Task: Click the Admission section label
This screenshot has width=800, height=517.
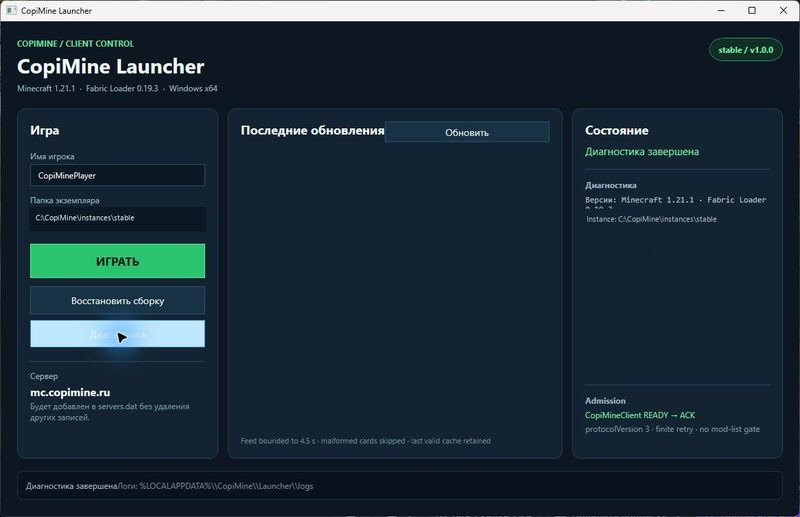Action: tap(605, 401)
